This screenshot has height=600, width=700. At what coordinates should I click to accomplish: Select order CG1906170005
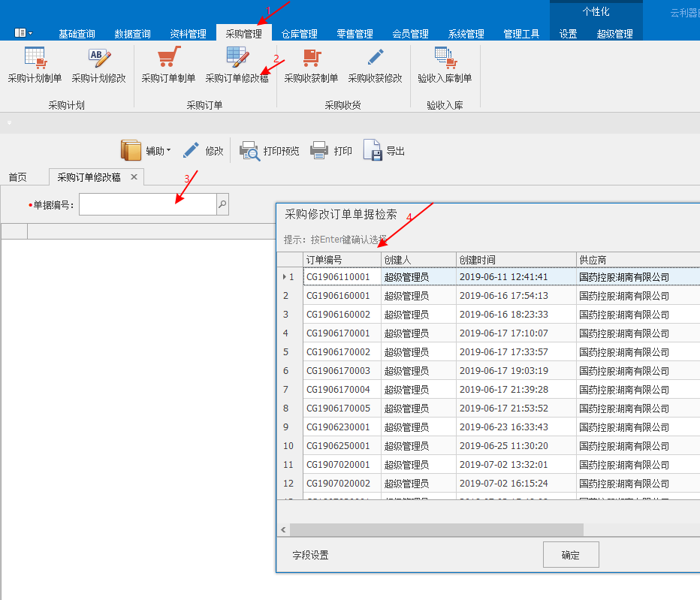(338, 408)
